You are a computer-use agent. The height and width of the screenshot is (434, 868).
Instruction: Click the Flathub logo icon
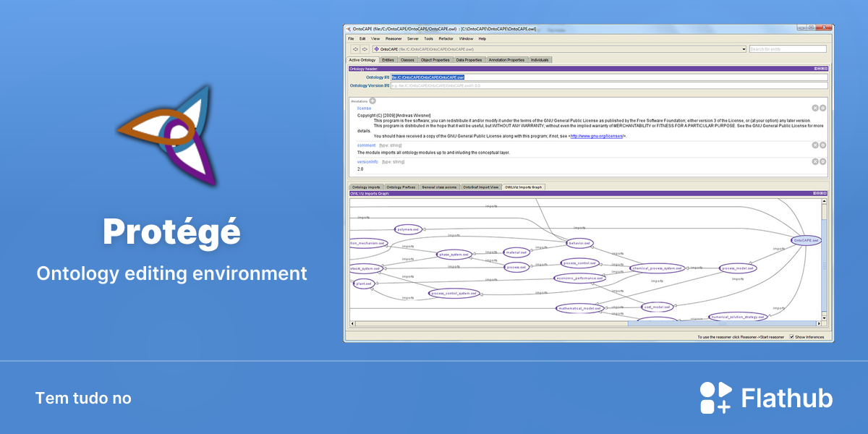[x=715, y=398]
